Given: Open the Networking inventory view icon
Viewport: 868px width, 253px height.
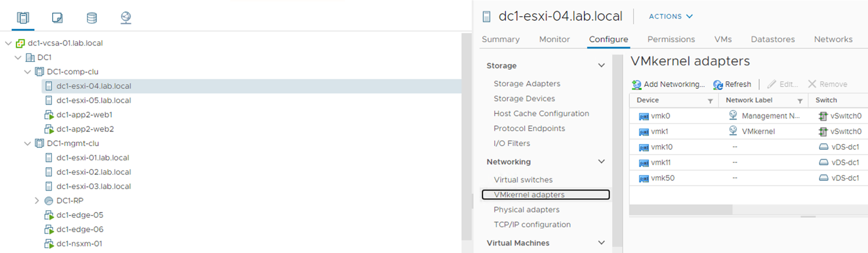Looking at the screenshot, I should point(126,18).
